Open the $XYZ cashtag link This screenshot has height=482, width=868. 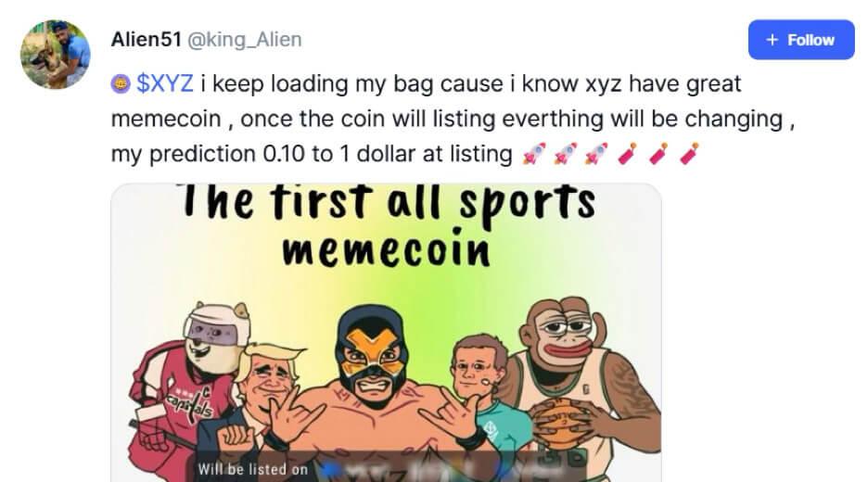[x=164, y=83]
